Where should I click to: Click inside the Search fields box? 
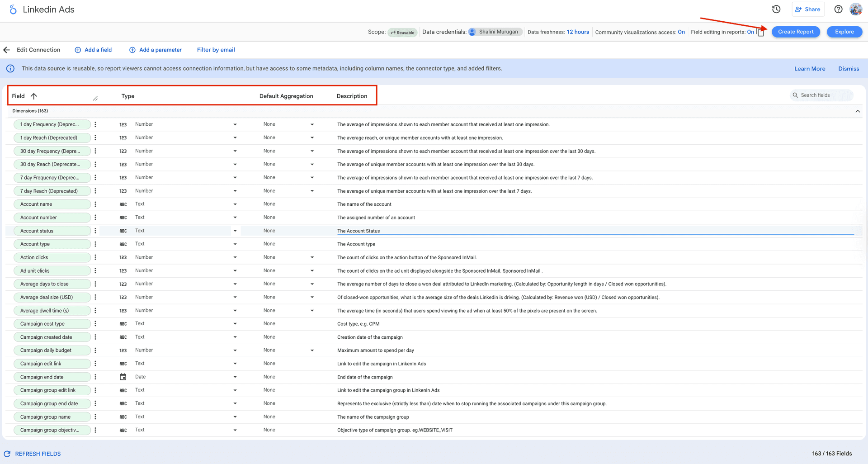click(x=823, y=95)
